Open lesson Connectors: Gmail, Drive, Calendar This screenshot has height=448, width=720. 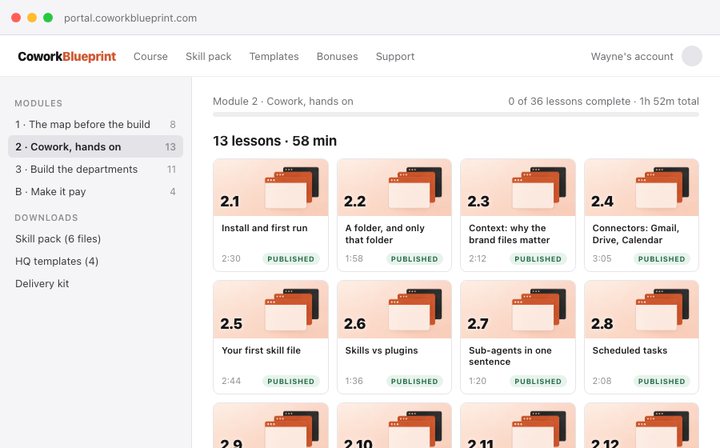(636, 234)
